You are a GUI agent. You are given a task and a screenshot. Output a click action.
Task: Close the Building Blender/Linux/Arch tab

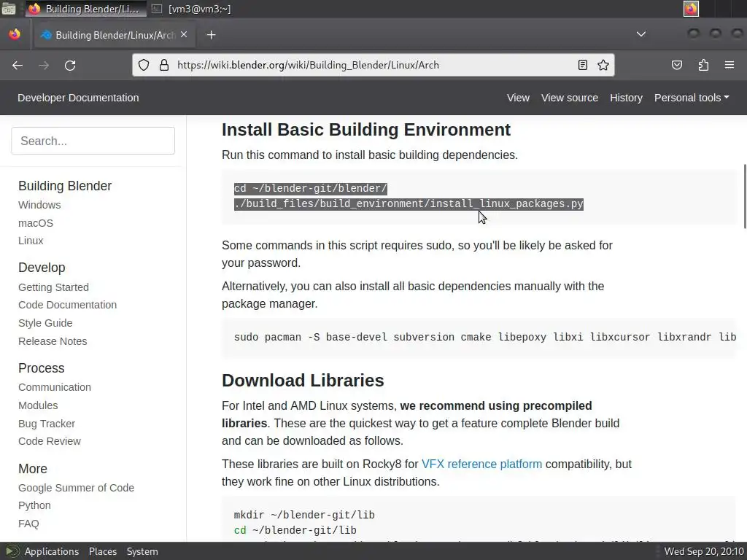pos(184,35)
